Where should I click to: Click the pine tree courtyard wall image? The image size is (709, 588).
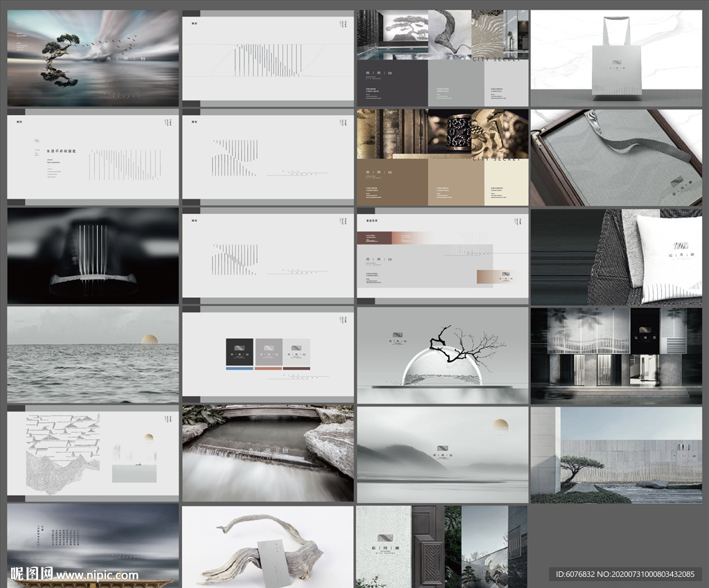point(616,454)
